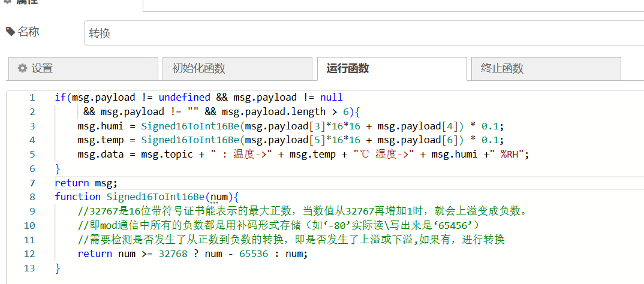Click the gear icon in 设置 tab
The height and width of the screenshot is (284, 644).
pos(23,68)
